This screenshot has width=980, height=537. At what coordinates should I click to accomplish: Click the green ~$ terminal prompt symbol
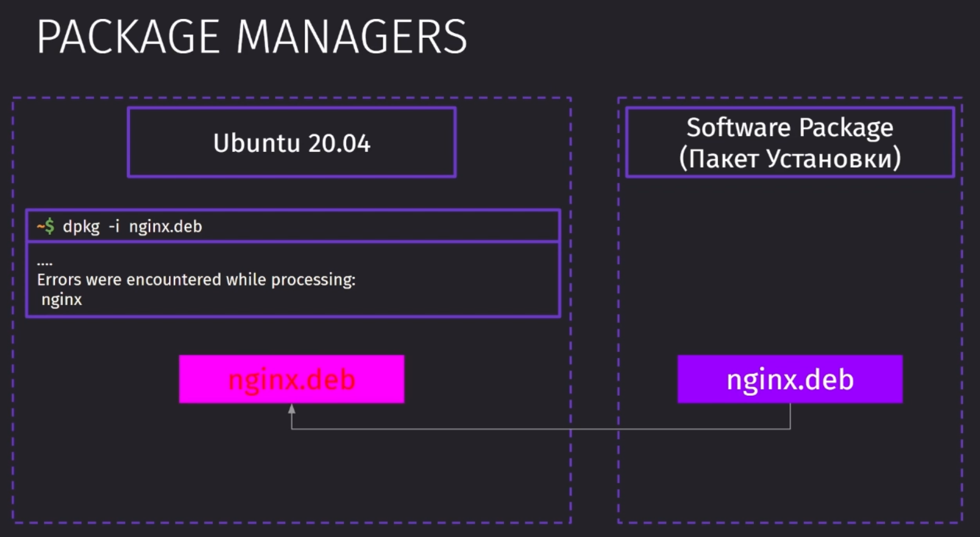[46, 227]
